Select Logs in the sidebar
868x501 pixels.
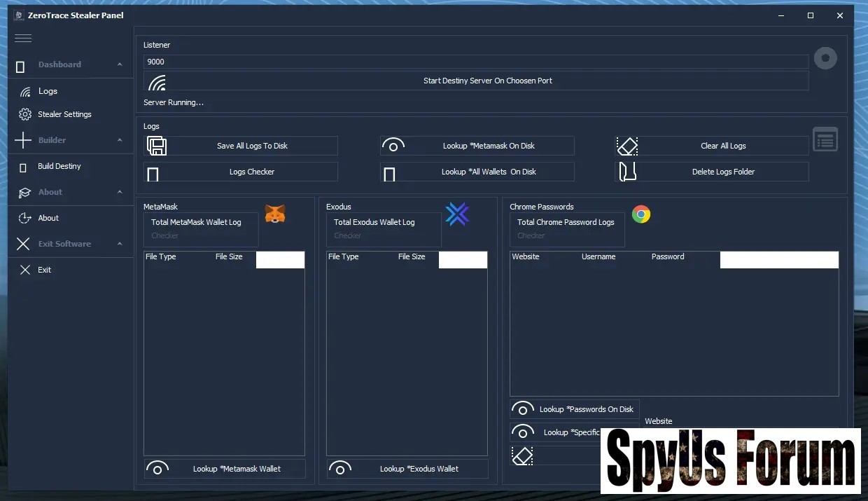point(48,91)
